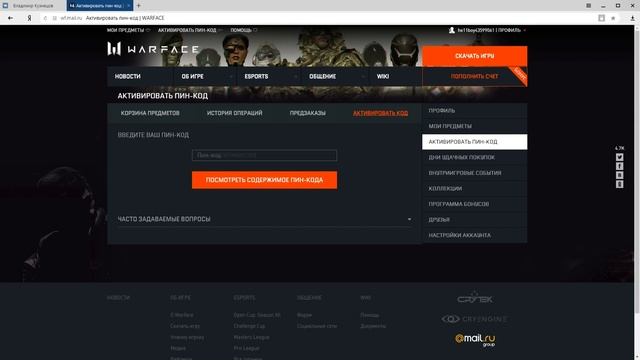Click the browser back arrow
The image size is (640, 360).
(10, 18)
